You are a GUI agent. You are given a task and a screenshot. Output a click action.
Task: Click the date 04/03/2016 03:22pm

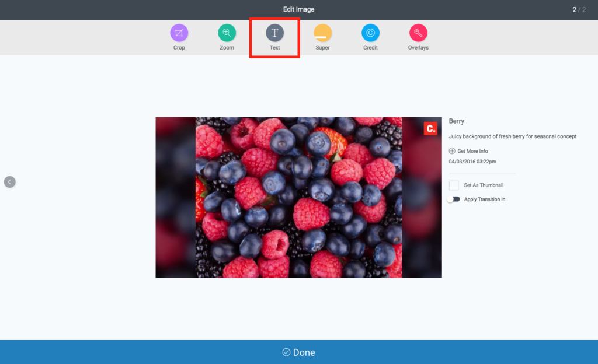tap(472, 162)
